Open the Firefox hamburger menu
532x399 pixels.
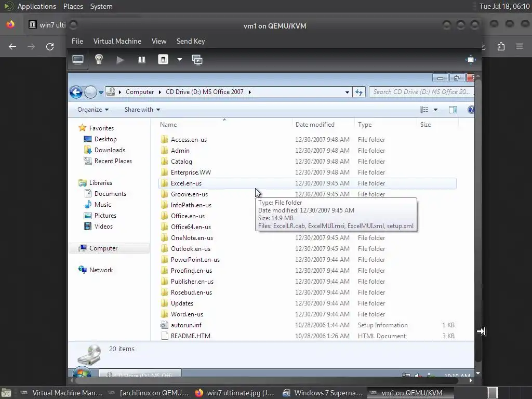(x=520, y=46)
